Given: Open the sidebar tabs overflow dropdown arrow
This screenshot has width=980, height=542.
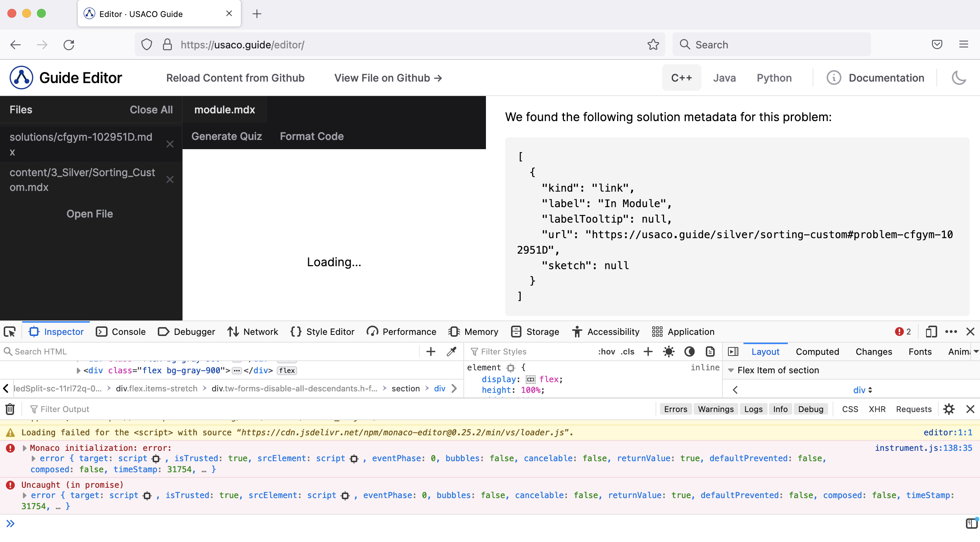Looking at the screenshot, I should click(976, 351).
